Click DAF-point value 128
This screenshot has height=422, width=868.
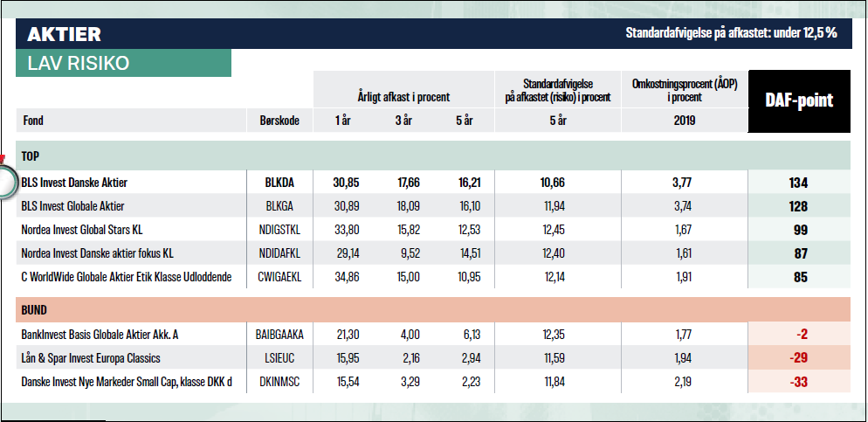798,206
